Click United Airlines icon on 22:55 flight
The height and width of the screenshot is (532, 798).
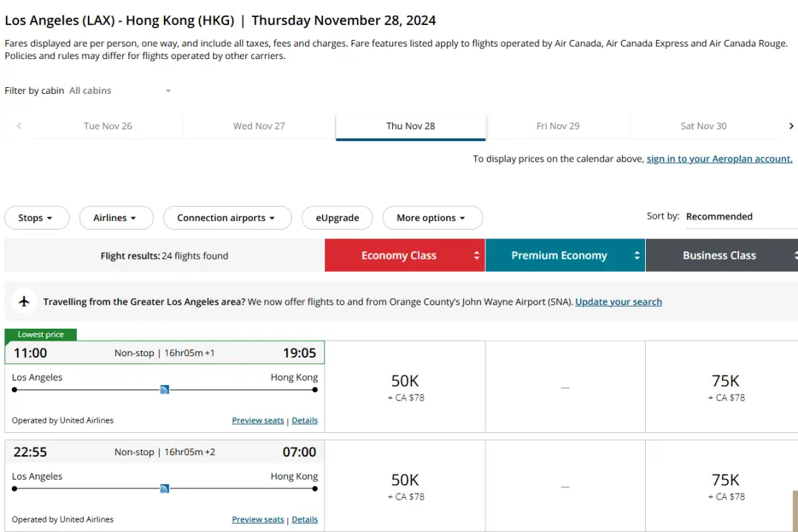tap(165, 488)
